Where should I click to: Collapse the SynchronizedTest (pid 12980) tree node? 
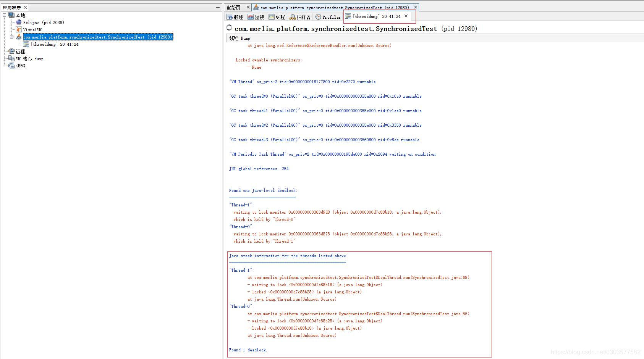11,37
